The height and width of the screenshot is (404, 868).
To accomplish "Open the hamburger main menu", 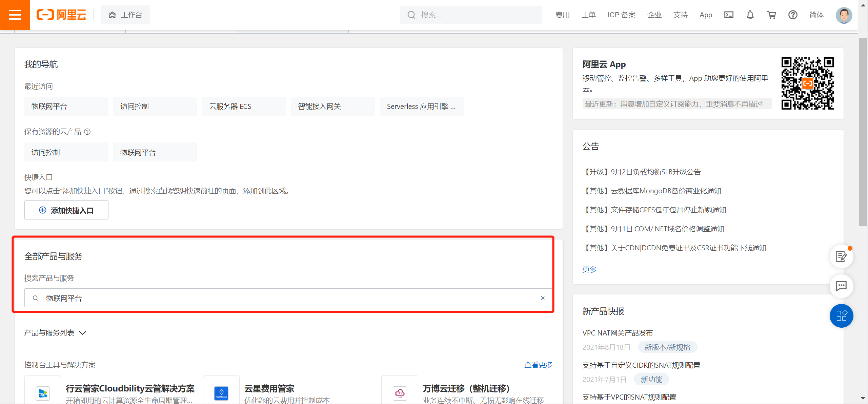I will click(x=15, y=15).
